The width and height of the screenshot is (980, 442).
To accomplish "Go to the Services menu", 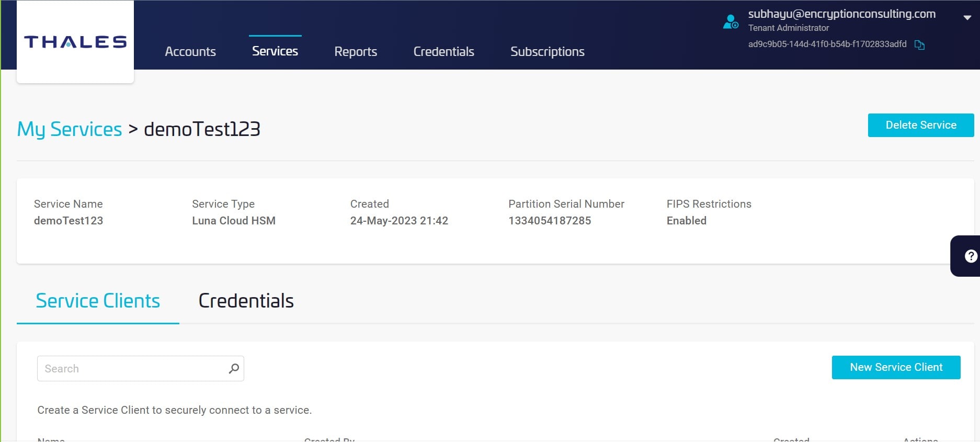I will coord(275,51).
